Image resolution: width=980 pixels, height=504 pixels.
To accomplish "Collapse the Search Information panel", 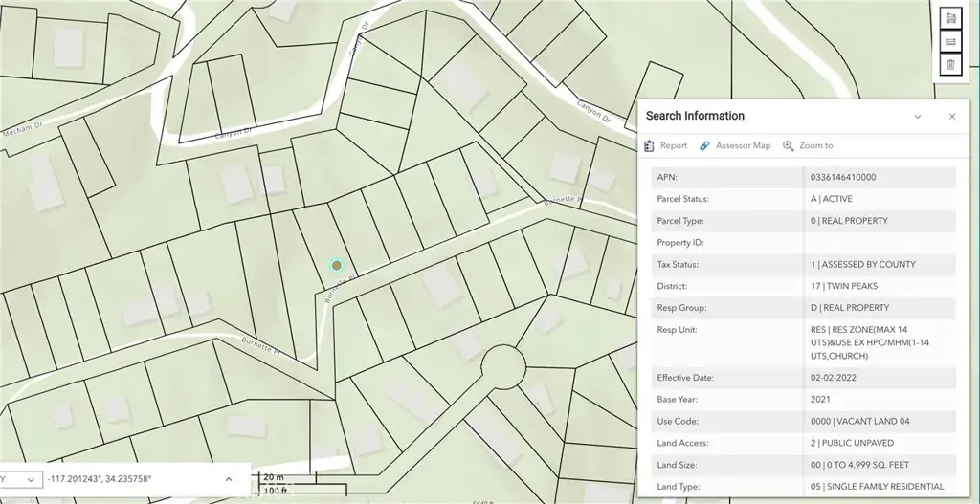I will tap(918, 117).
